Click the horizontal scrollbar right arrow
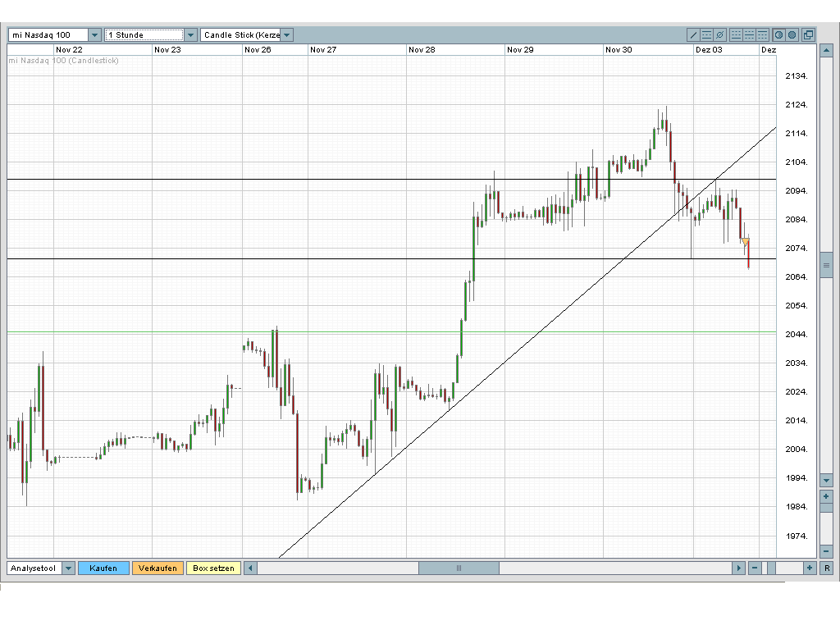 coord(739,568)
